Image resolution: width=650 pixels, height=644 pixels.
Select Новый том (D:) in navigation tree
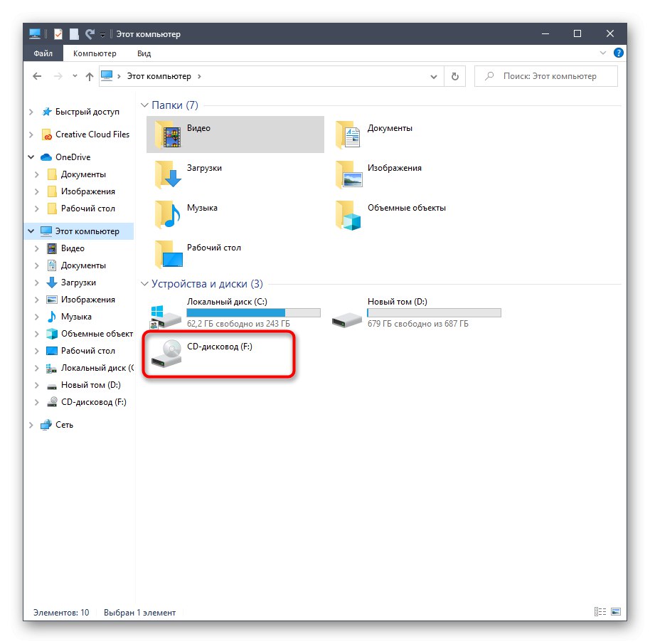pyautogui.click(x=91, y=385)
